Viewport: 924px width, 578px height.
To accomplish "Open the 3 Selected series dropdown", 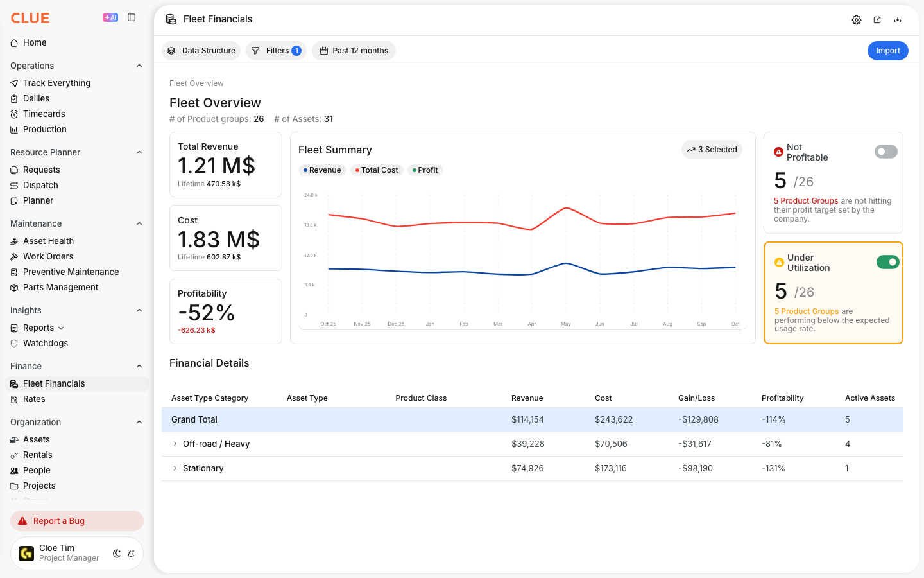I will pos(712,150).
